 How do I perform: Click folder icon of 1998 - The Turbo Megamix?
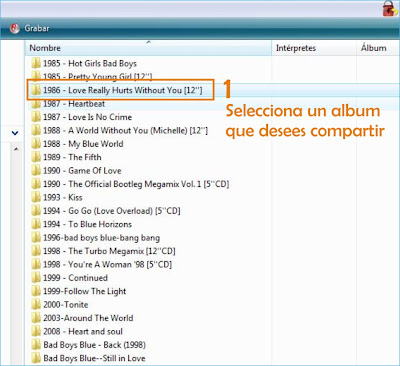point(36,251)
